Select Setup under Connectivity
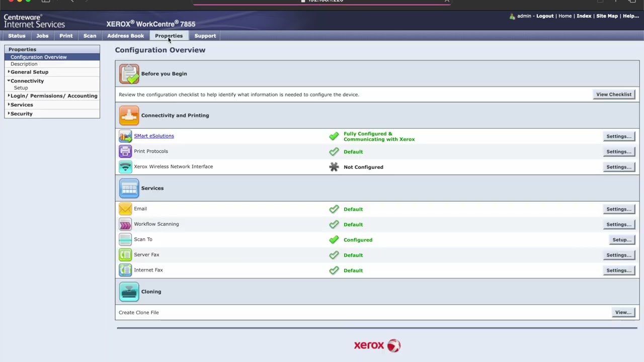Viewport: 644px width, 362px height. tap(21, 88)
